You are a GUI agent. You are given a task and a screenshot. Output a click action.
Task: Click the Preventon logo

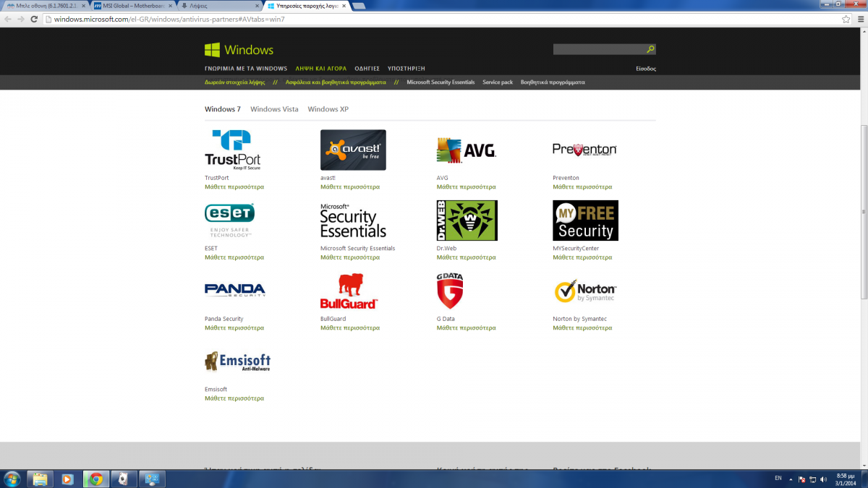click(584, 150)
